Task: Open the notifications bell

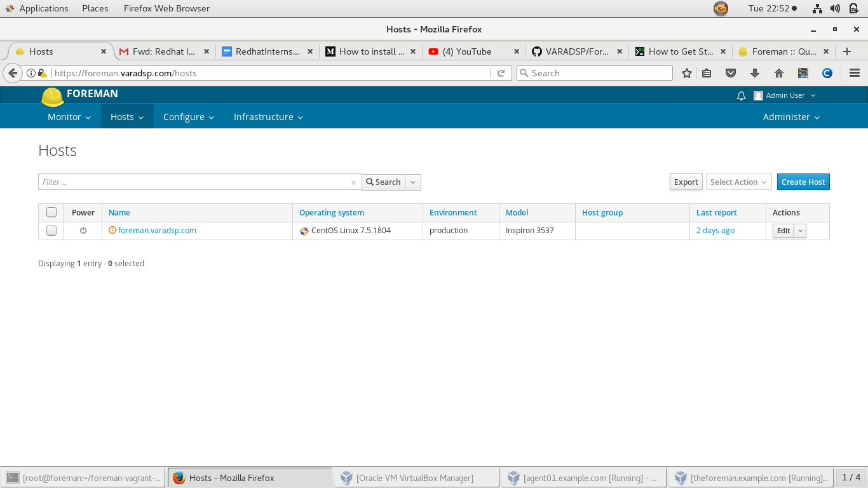Action: pos(741,95)
